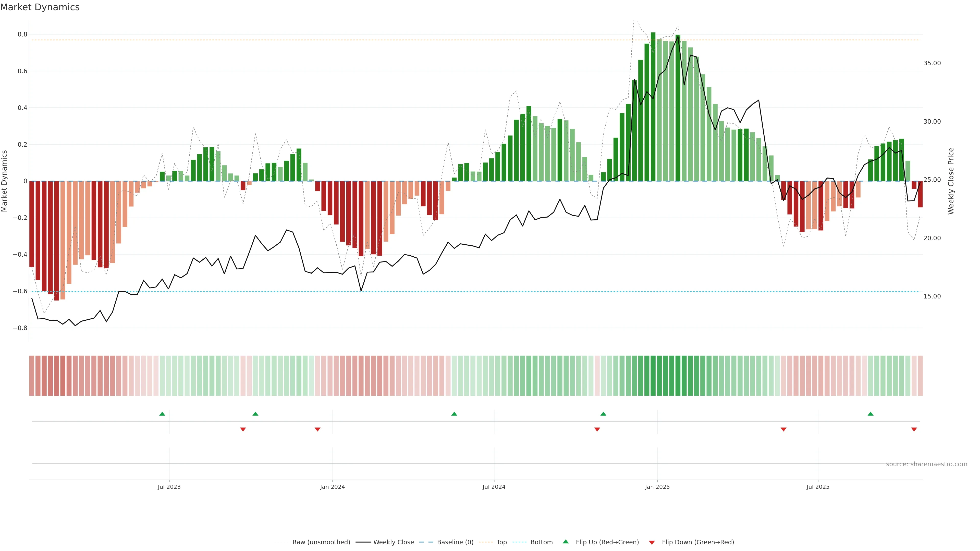Toggle Weekly Close legend entry
Screen dimensions: 980x551
pyautogui.click(x=393, y=542)
